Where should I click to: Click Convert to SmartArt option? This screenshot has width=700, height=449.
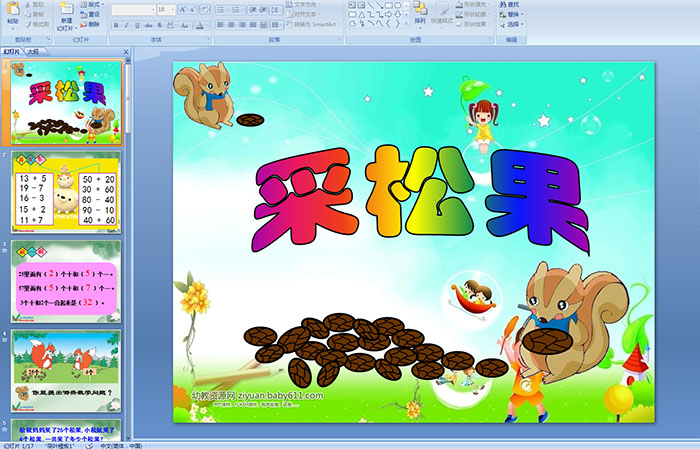point(313,24)
